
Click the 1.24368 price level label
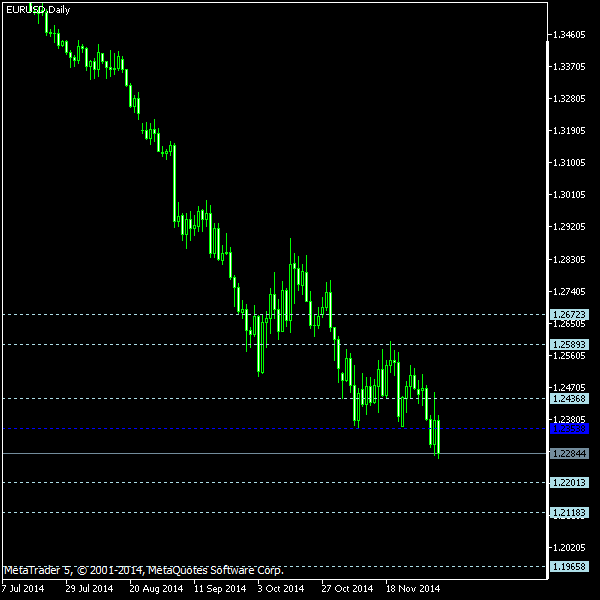pos(569,398)
